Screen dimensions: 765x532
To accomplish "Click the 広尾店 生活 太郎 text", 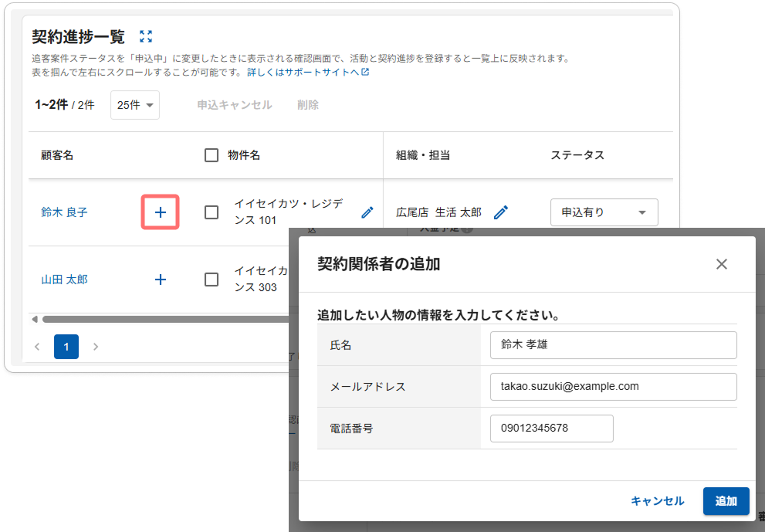I will (438, 212).
